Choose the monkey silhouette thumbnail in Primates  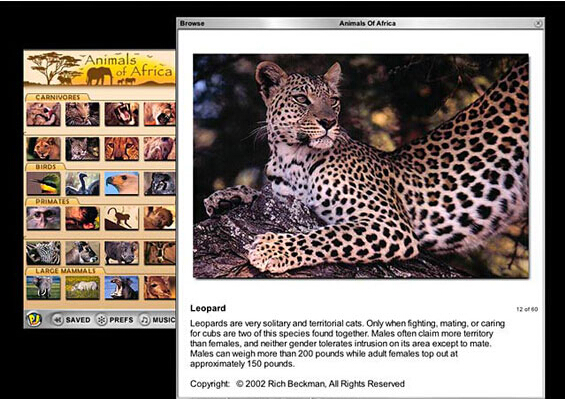coord(122,218)
